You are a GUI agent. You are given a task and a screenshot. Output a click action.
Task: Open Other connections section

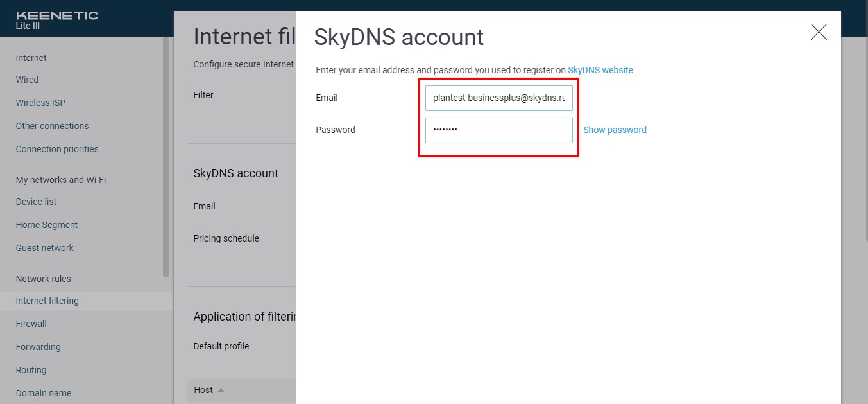[52, 126]
